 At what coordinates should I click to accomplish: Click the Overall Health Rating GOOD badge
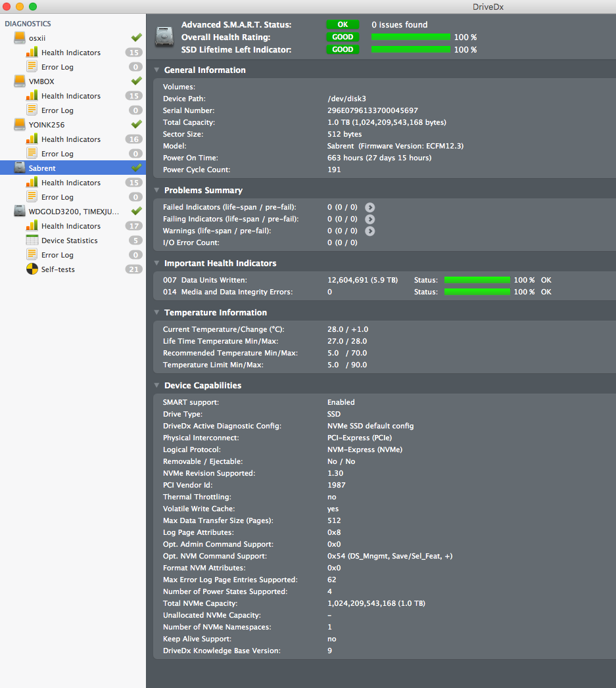[343, 37]
